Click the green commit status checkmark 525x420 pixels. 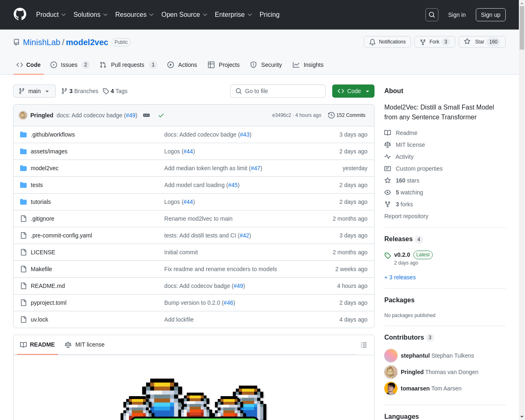point(161,115)
